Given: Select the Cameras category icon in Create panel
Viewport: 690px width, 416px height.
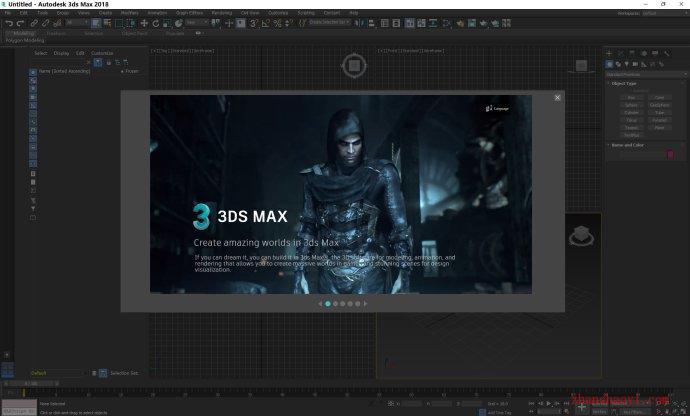Looking at the screenshot, I should (x=635, y=64).
